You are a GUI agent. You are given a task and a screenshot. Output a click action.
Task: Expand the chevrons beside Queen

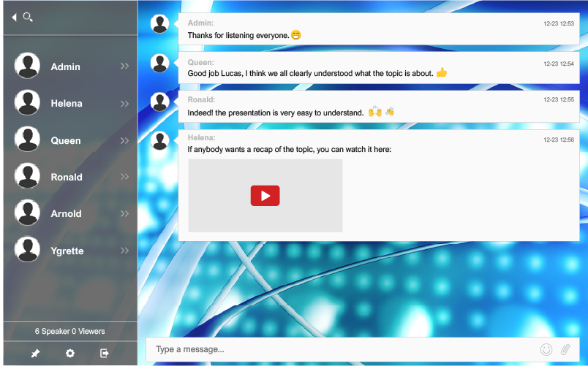[x=124, y=140]
